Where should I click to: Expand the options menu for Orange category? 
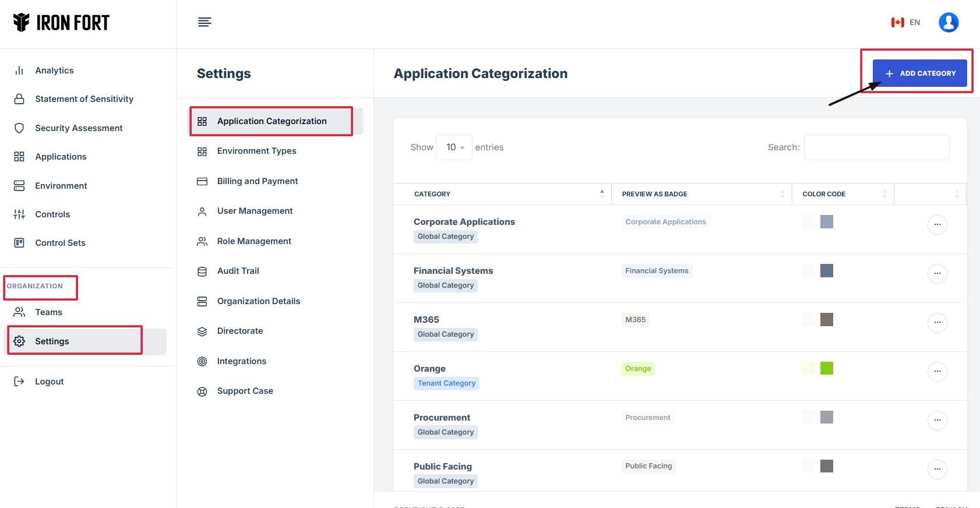pos(937,372)
